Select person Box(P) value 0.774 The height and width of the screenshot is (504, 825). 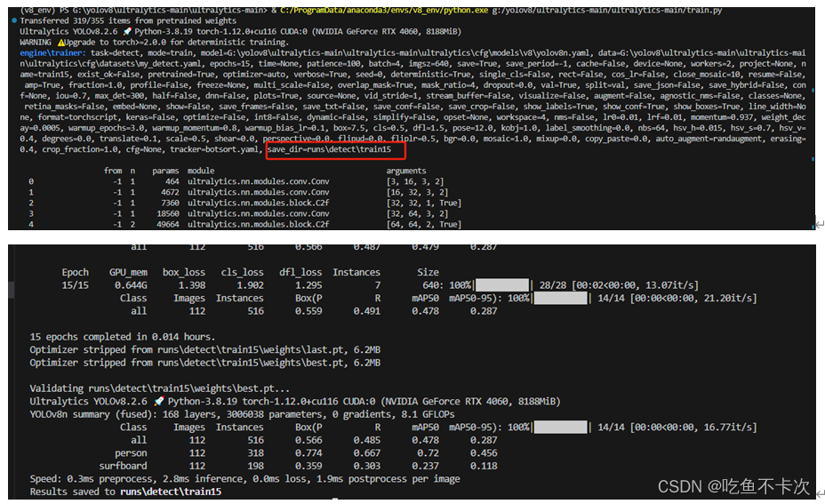tap(308, 453)
